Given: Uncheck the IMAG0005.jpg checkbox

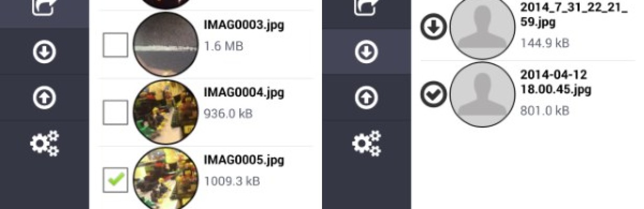Looking at the screenshot, I should (116, 179).
